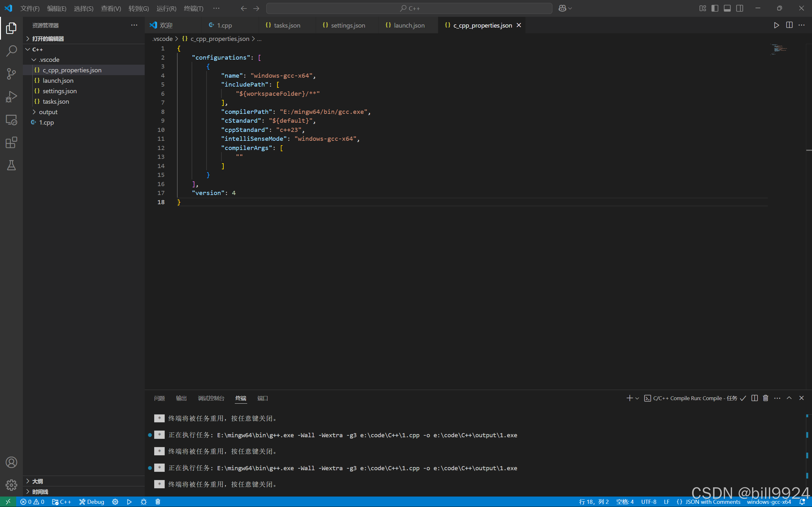Toggle the primary sidebar visibility
812x507 pixels.
point(715,8)
